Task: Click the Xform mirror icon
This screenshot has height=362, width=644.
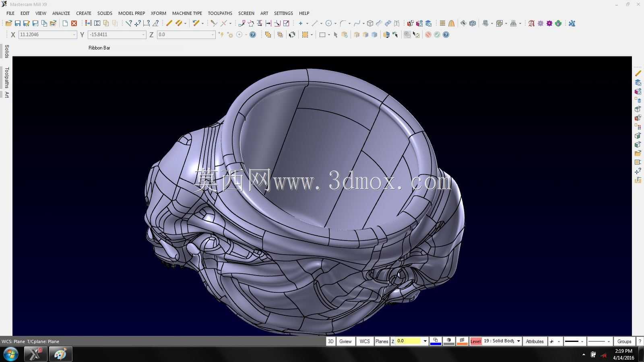Action: pyautogui.click(x=259, y=23)
